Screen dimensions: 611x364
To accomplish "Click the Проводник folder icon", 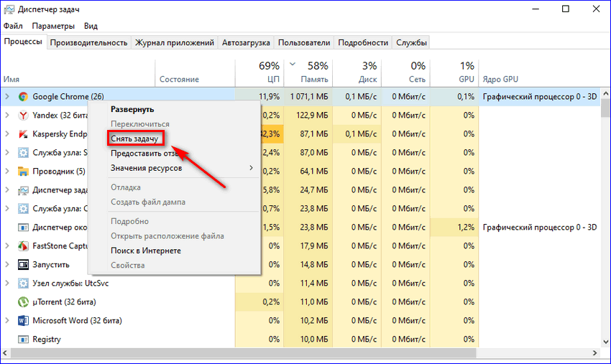I will (23, 171).
